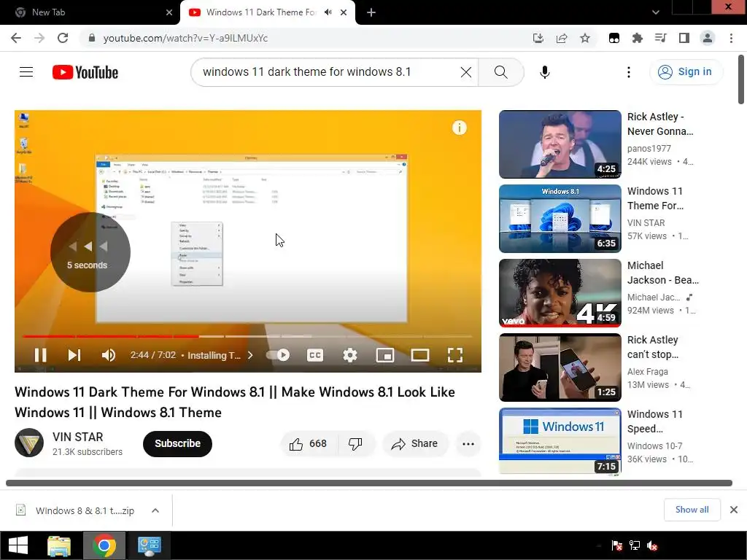This screenshot has height=560, width=747.
Task: Run search with magnifier button
Action: pos(501,72)
